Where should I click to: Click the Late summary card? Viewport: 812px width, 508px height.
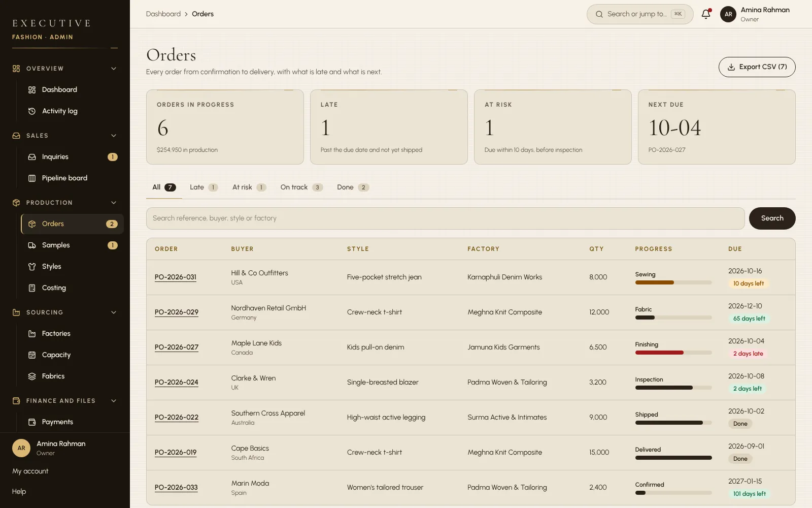[389, 127]
